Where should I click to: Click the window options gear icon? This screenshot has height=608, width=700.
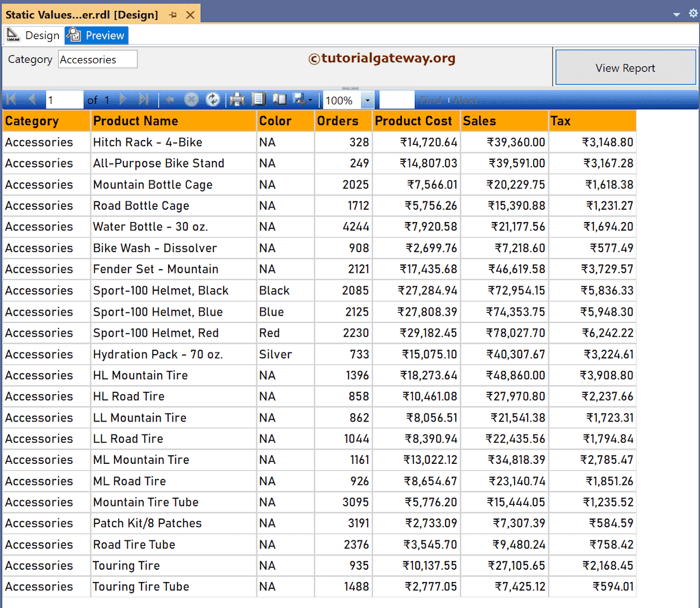692,13
